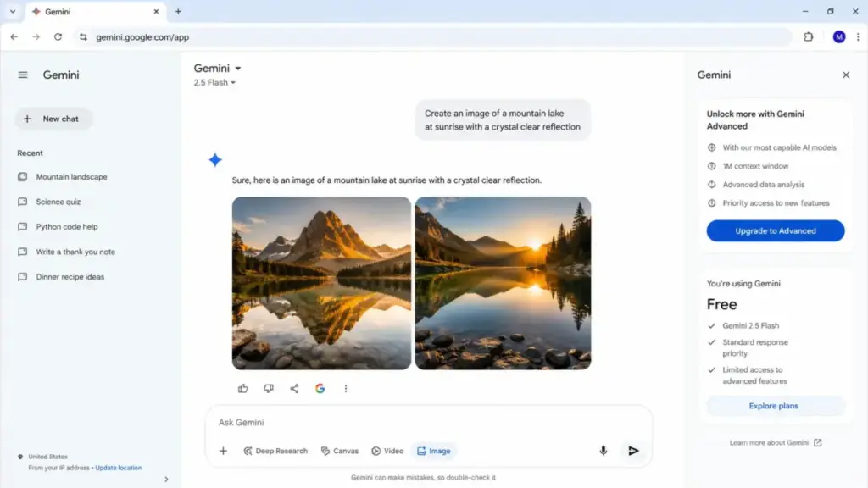Click Update location link

(119, 468)
